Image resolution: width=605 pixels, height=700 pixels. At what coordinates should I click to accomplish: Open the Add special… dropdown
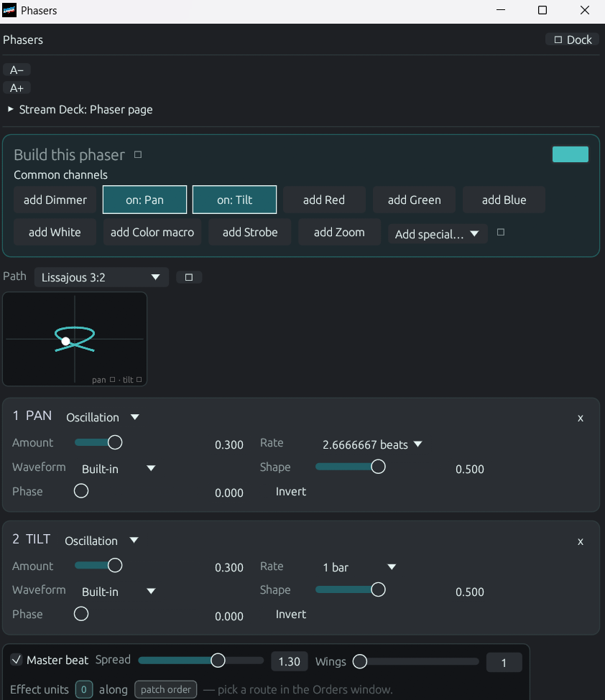pyautogui.click(x=438, y=234)
